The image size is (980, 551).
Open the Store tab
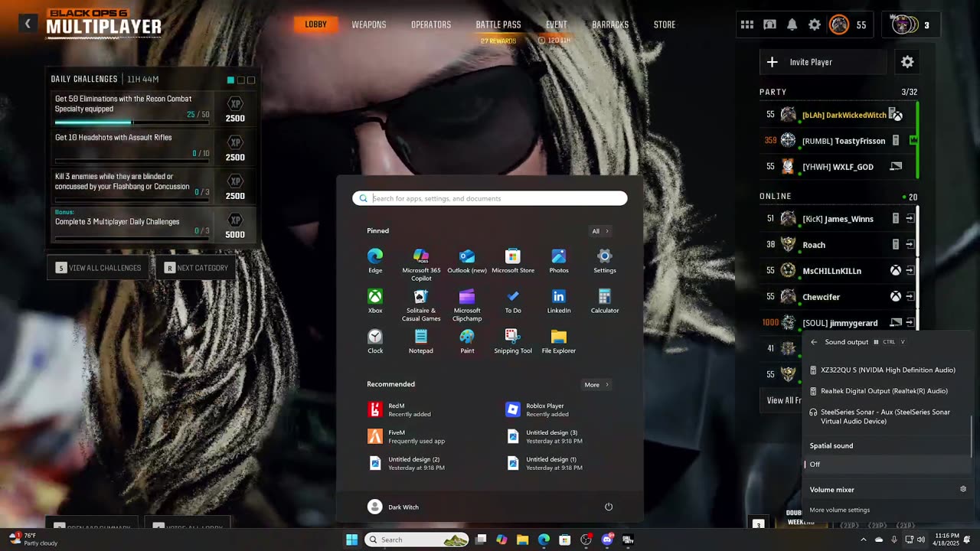[665, 24]
